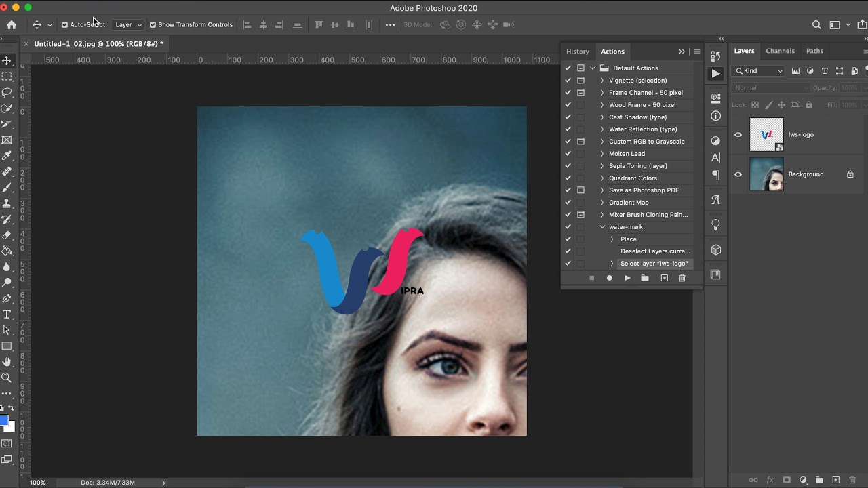The image size is (868, 488).
Task: Collapse the Default Actions set
Action: 593,68
